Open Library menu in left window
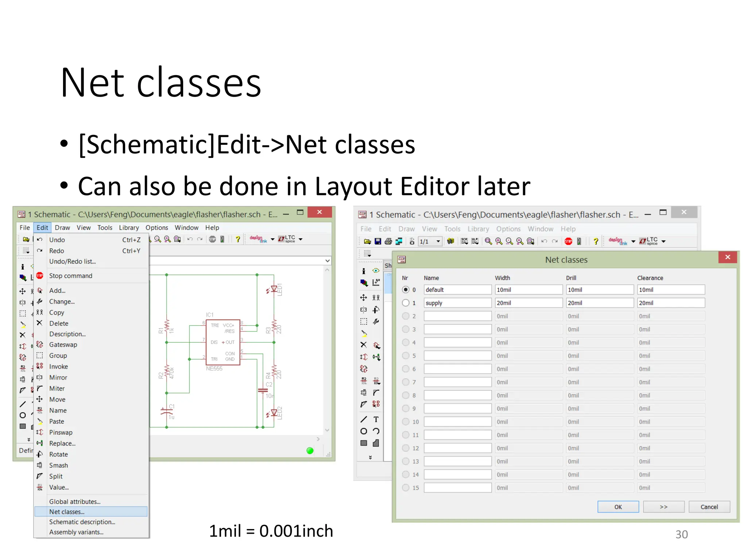Image resolution: width=747 pixels, height=560 pixels. point(129,227)
